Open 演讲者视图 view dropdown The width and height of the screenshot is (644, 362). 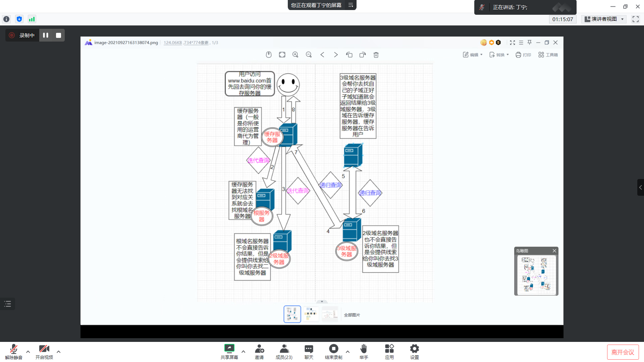pos(604,19)
